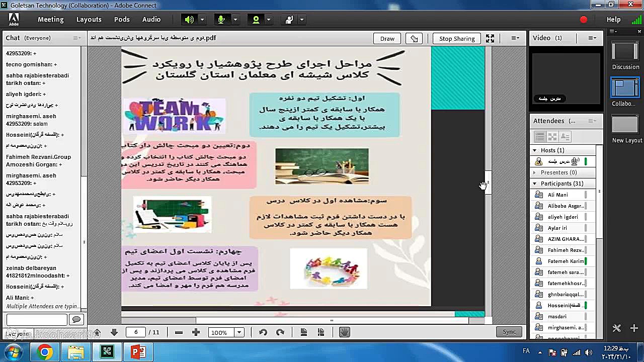644x362 pixels.
Task: Zoom in the document with plus
Action: click(x=196, y=332)
